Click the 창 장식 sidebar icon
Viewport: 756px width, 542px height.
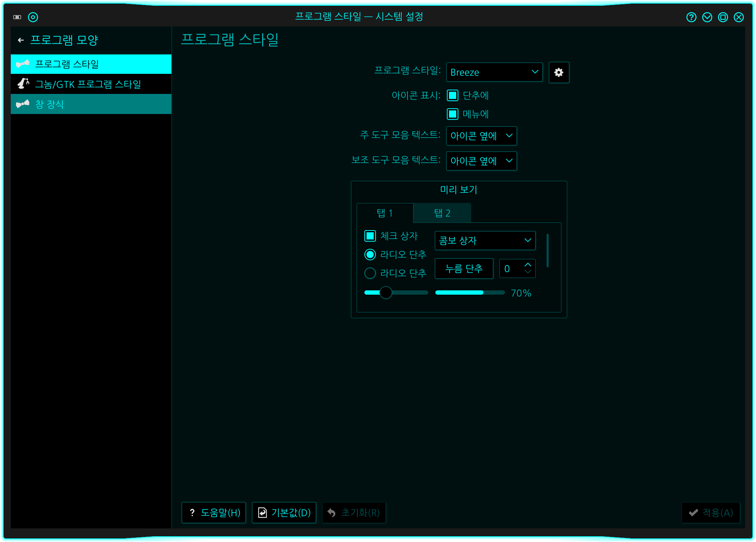tap(23, 104)
